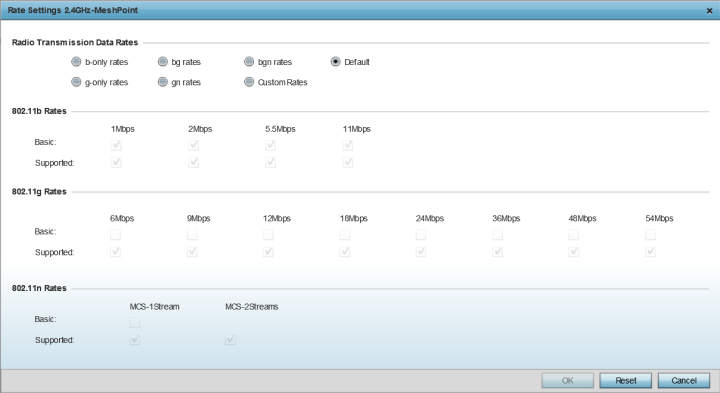Toggle Basic checkbox for 11Mbps

coord(348,145)
